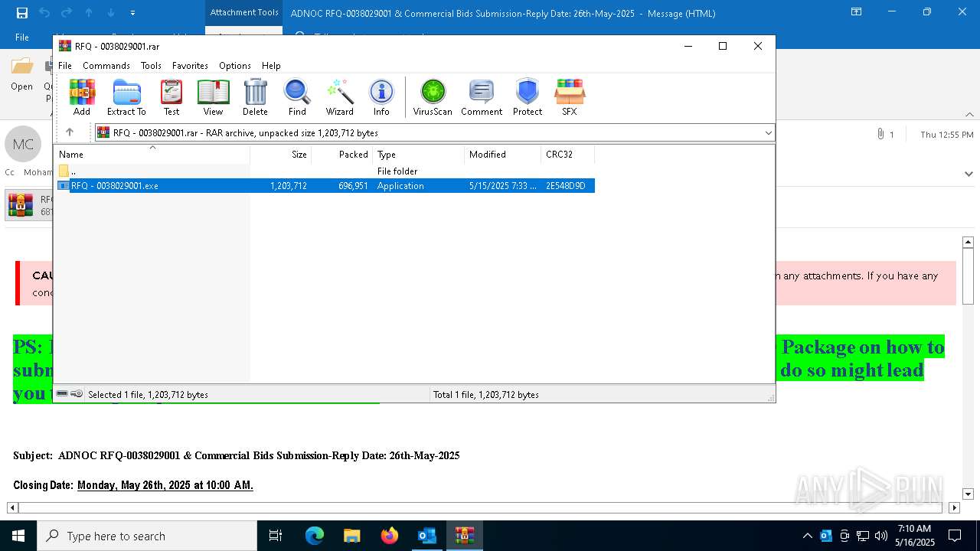Viewport: 980px width, 551px height.
Task: Open File Explorer from the taskbar
Action: 352,536
